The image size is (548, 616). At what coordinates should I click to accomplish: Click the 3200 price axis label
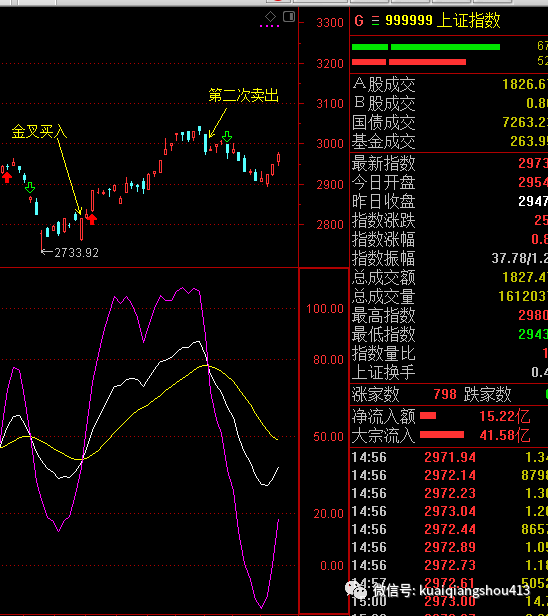tap(330, 63)
